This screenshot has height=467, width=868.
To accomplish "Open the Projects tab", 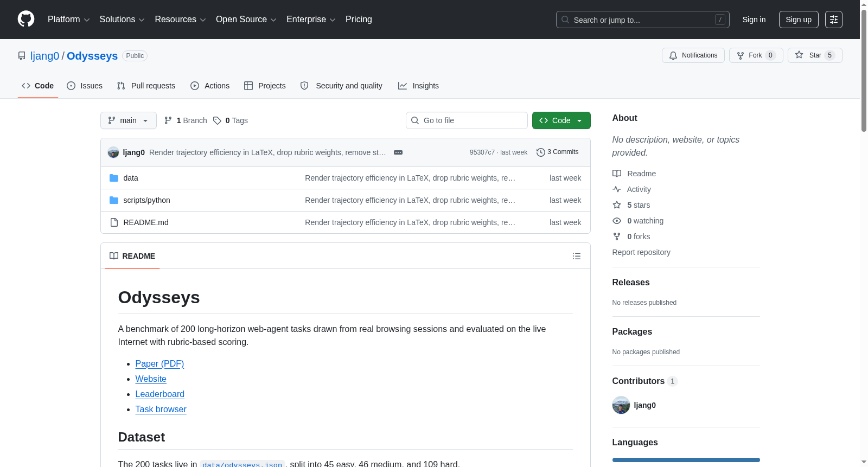I will point(265,86).
